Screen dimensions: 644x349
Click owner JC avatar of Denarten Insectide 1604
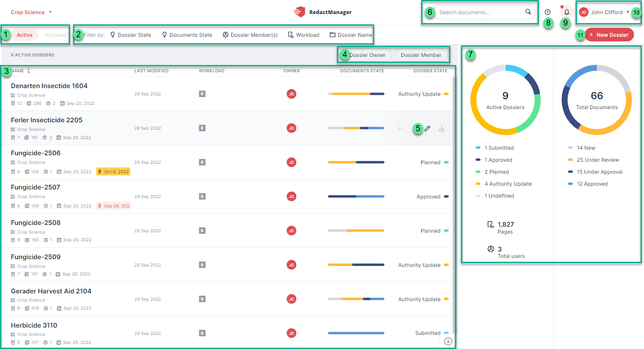click(x=291, y=94)
